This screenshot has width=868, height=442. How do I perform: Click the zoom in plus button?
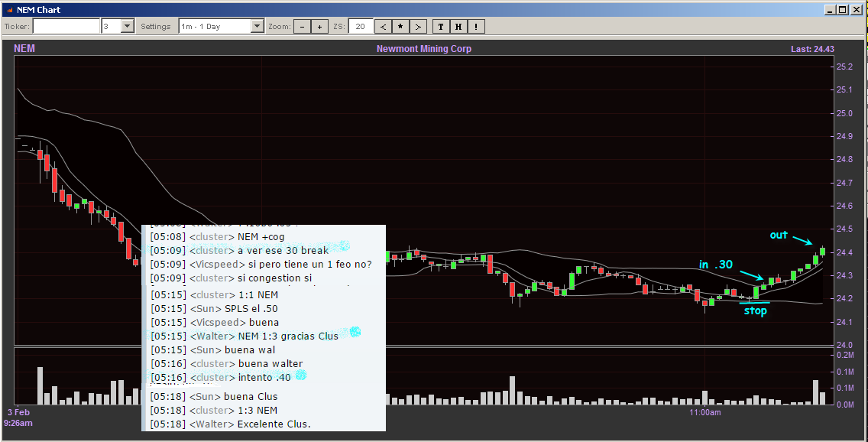pos(319,27)
